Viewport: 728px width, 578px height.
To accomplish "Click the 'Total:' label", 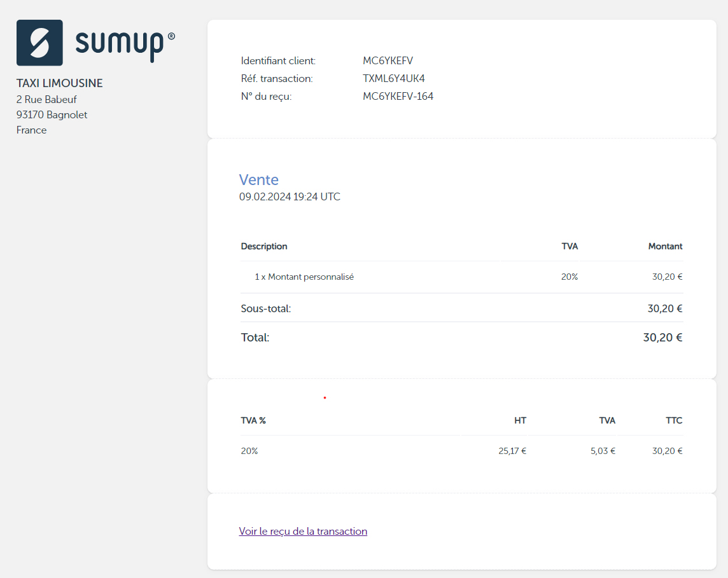I will [255, 337].
